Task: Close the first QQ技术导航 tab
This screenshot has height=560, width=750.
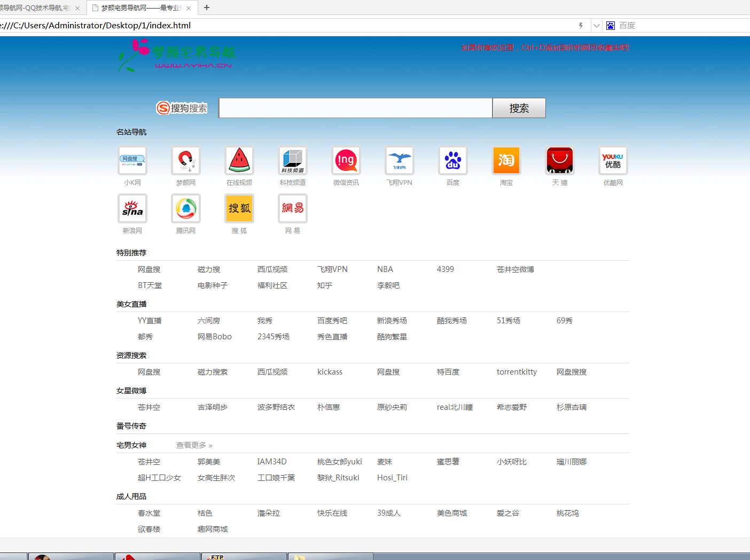Action: pos(77,8)
